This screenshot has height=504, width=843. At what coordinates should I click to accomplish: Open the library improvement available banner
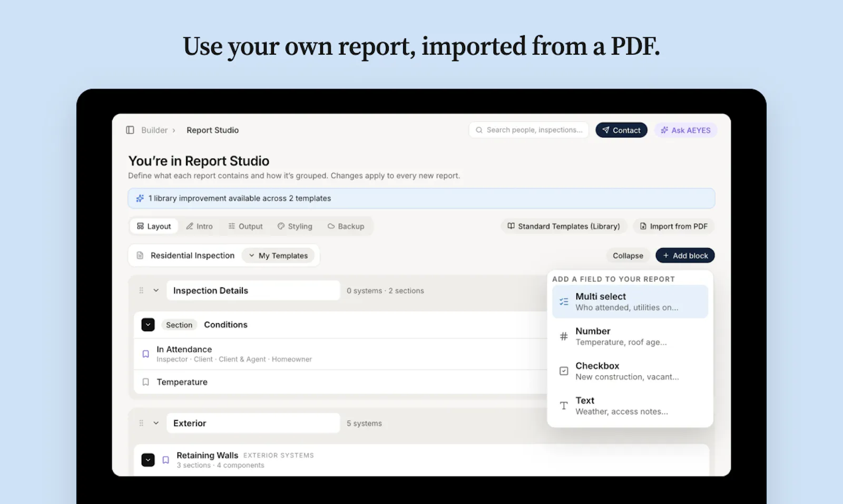click(x=421, y=198)
